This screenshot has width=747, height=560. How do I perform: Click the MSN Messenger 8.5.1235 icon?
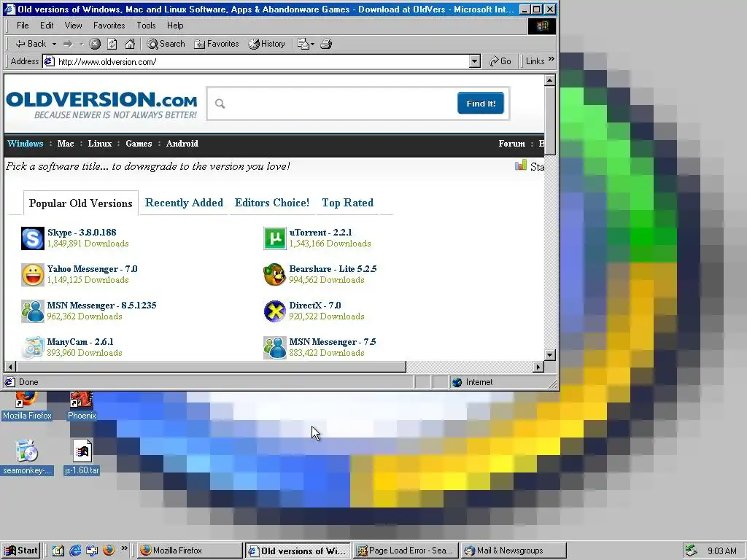(x=33, y=311)
